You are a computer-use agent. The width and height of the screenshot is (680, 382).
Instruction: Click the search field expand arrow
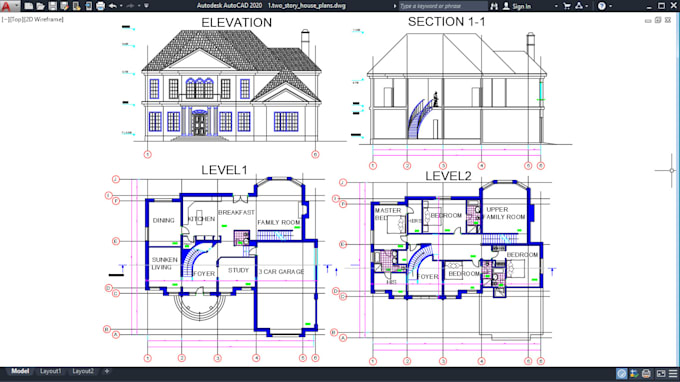point(395,6)
